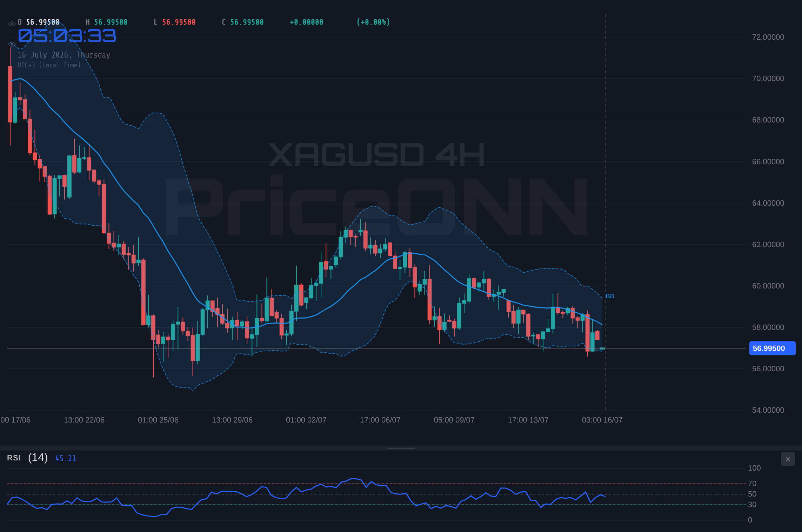Click the RSI scale label 70

752,484
